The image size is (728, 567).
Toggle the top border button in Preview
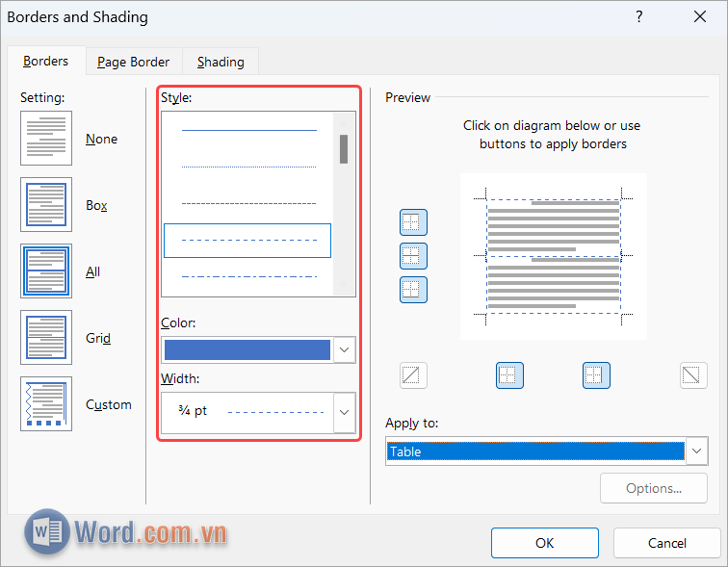[x=413, y=222]
